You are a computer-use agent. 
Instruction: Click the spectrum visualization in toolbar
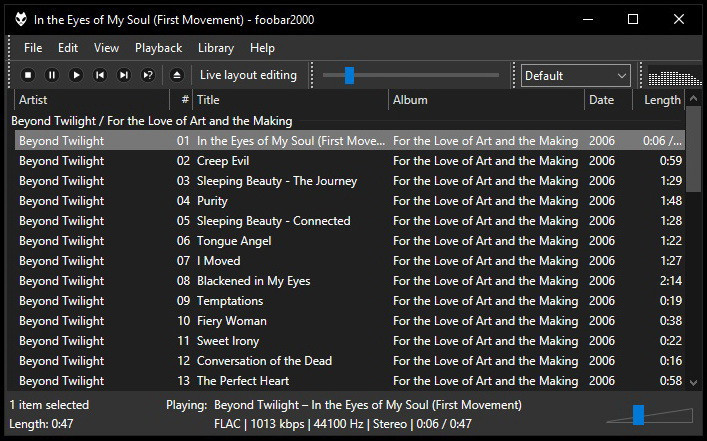pyautogui.click(x=673, y=75)
